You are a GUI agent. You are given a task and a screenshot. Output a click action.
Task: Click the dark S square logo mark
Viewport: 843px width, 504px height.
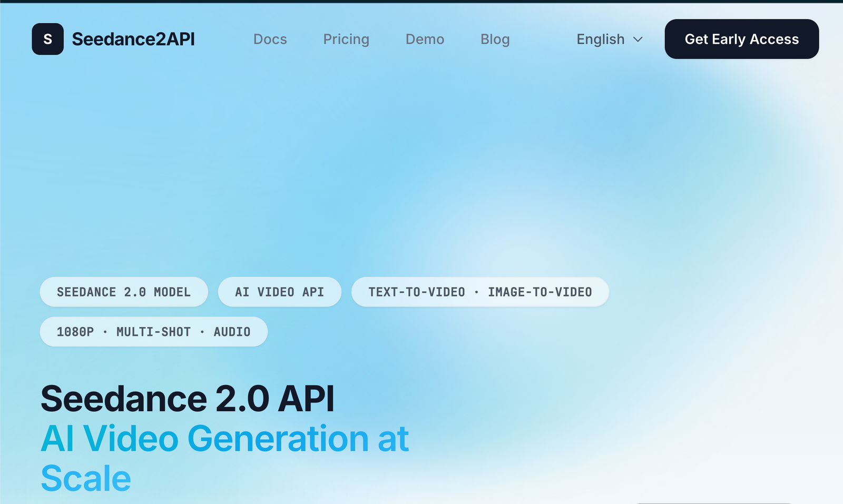pyautogui.click(x=47, y=38)
